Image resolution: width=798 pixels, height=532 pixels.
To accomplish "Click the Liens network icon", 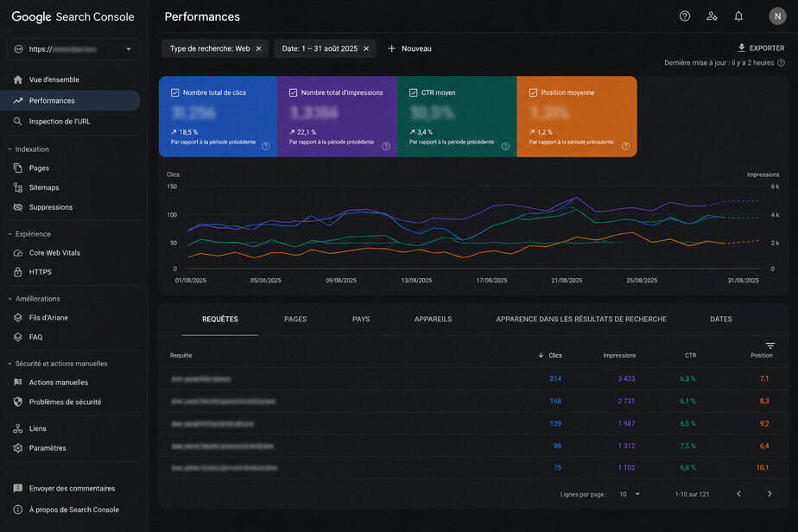I will pos(18,428).
